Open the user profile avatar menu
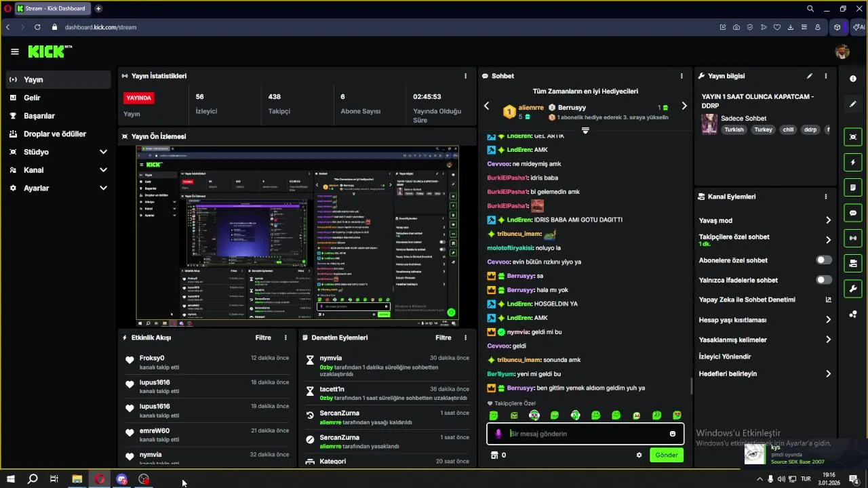The width and height of the screenshot is (868, 488). pos(842,52)
